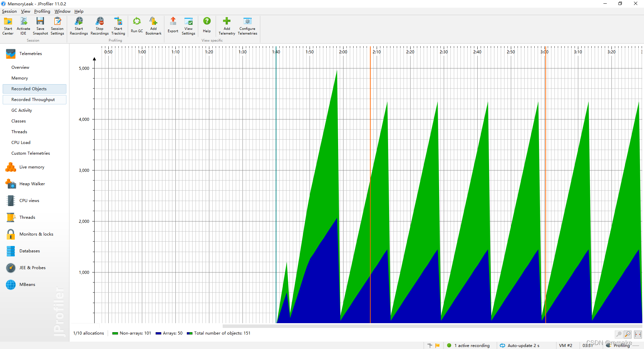Click Start Tracking in the toolbar
This screenshot has height=349, width=644.
pos(118,26)
